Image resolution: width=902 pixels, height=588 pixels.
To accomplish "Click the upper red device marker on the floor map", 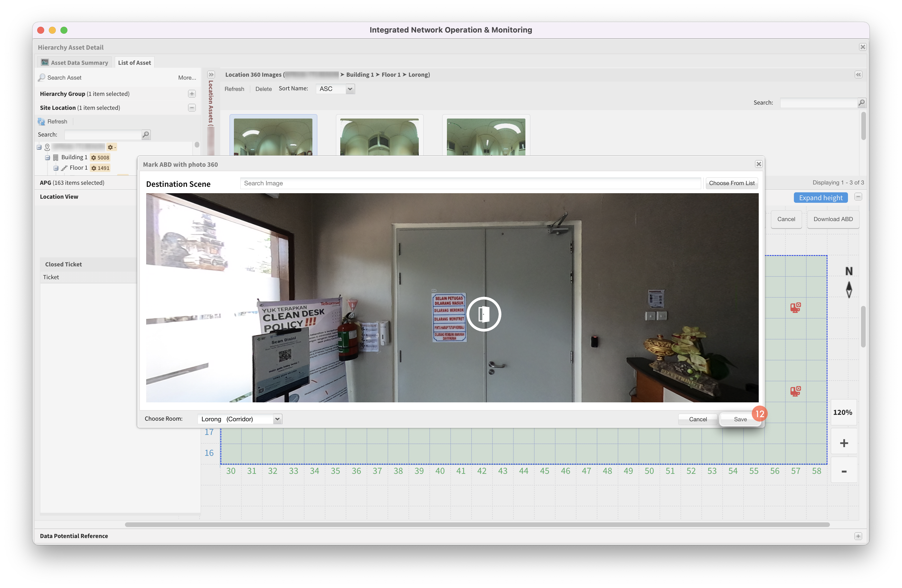I will tap(795, 307).
